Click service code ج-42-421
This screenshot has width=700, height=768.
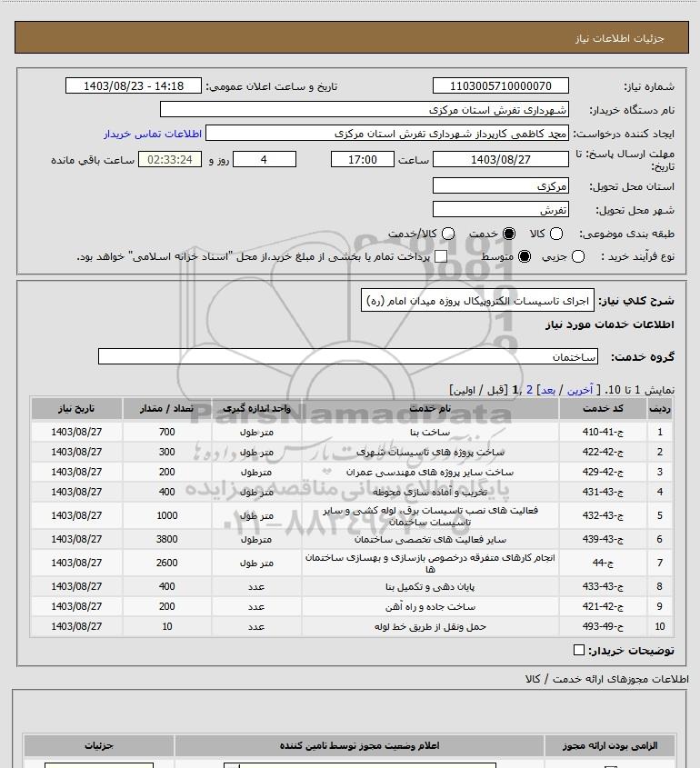(603, 606)
